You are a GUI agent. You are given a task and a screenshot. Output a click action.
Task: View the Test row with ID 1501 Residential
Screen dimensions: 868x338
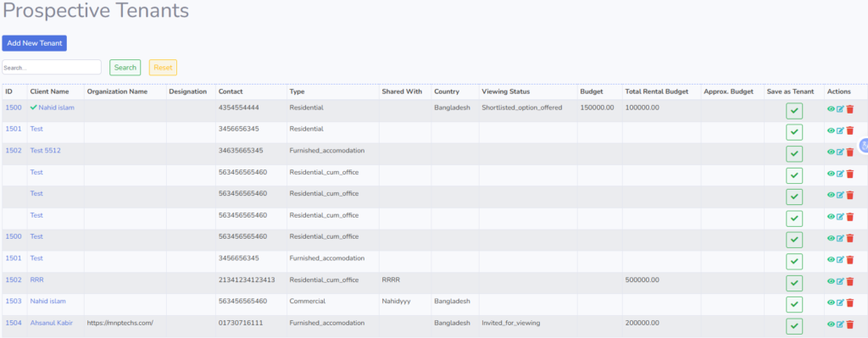[x=831, y=130]
